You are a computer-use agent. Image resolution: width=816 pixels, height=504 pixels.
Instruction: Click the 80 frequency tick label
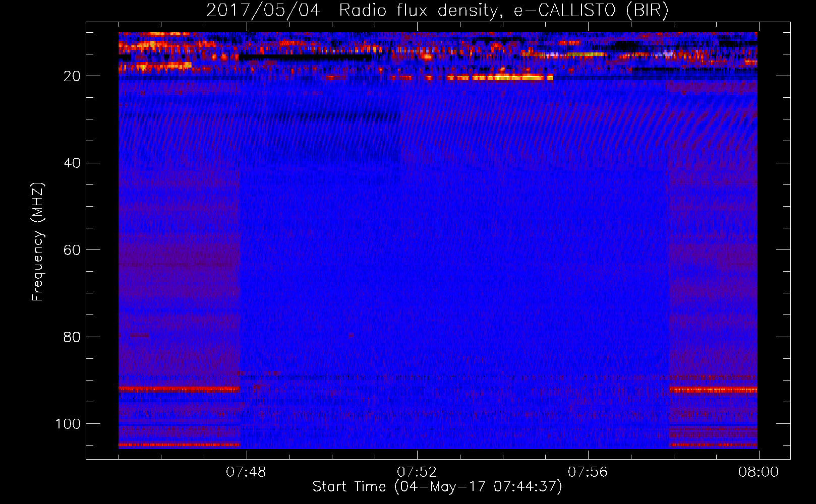point(72,337)
